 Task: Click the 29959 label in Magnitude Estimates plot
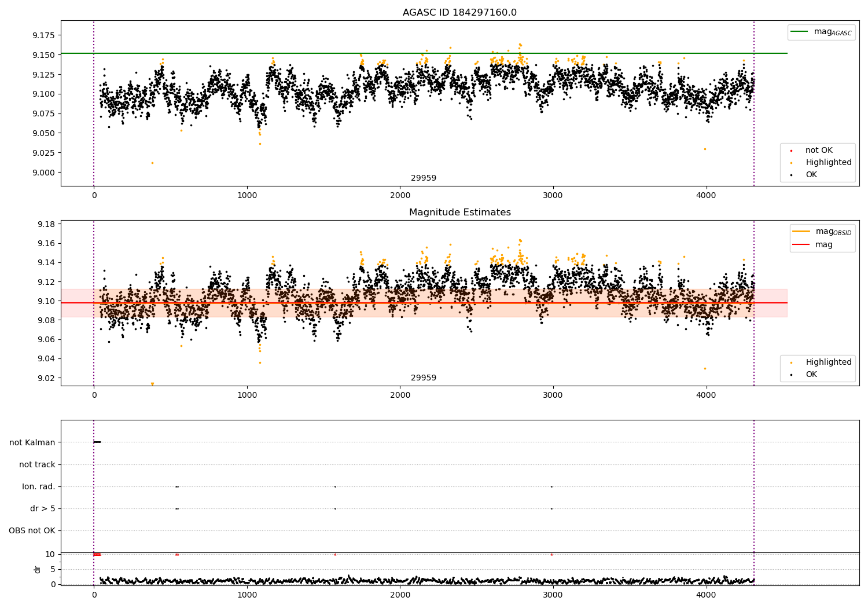click(424, 378)
